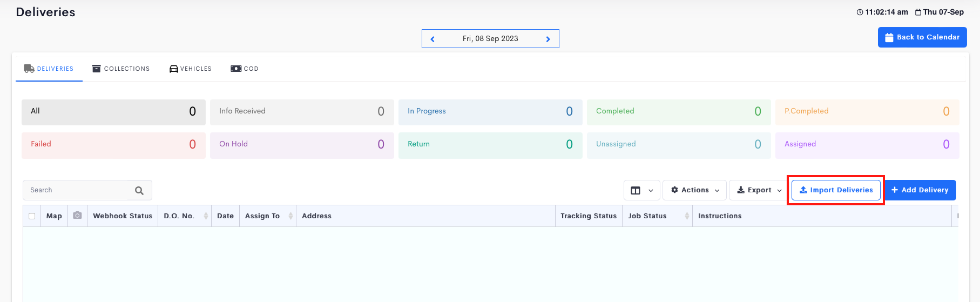
Task: Click the Date column header
Action: point(225,216)
